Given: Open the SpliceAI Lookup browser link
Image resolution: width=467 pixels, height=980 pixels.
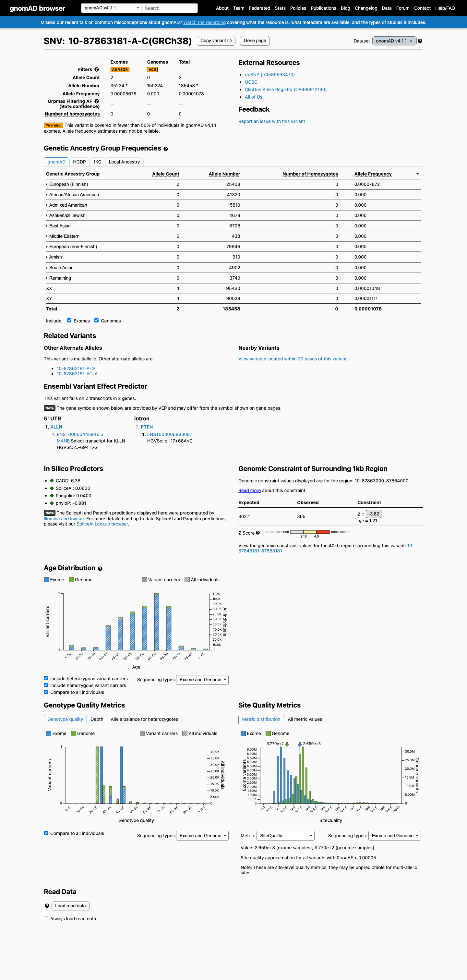Looking at the screenshot, I should coord(102,524).
